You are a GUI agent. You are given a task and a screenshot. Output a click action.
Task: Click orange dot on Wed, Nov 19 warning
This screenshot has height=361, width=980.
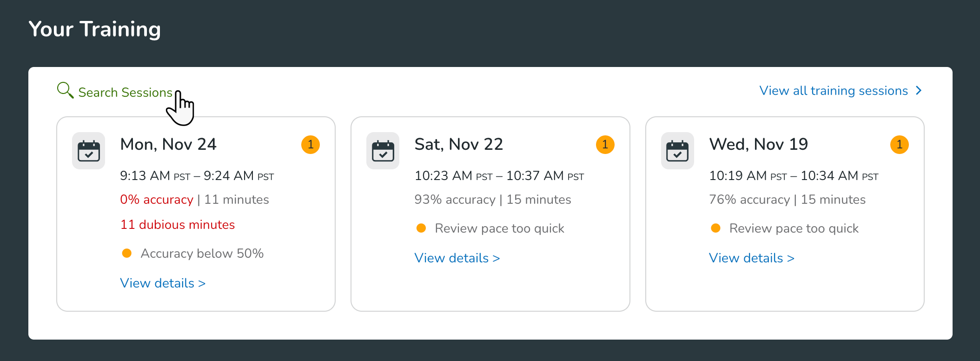(715, 228)
